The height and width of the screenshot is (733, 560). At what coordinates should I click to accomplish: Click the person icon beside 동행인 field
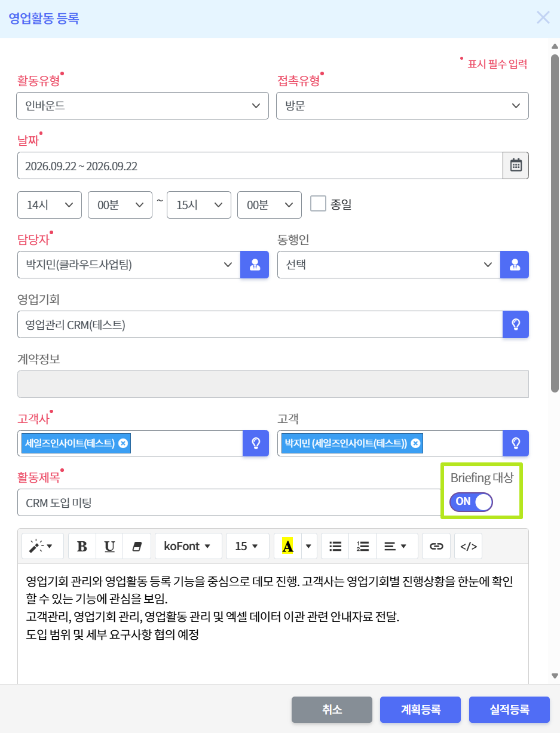(515, 265)
